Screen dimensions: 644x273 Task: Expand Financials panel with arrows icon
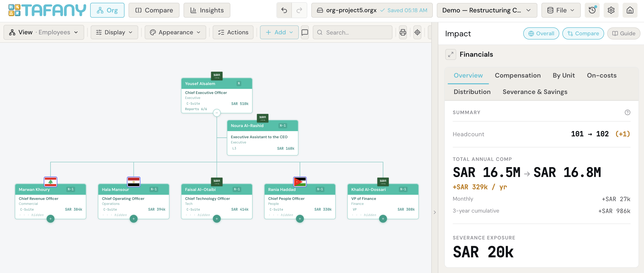pos(451,54)
